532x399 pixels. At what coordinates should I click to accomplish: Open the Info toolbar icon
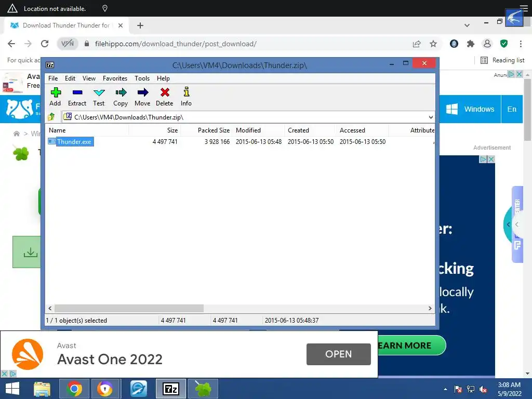coord(186,97)
